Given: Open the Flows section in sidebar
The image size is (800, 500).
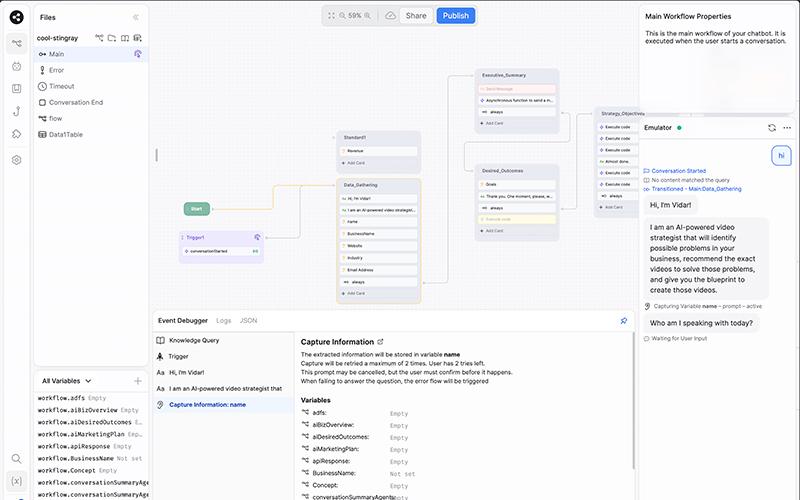Looking at the screenshot, I should (x=16, y=43).
